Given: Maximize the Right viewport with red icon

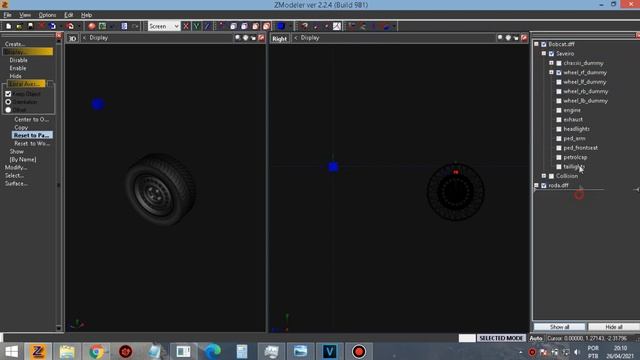Looking at the screenshot, I should pyautogui.click(x=524, y=38).
